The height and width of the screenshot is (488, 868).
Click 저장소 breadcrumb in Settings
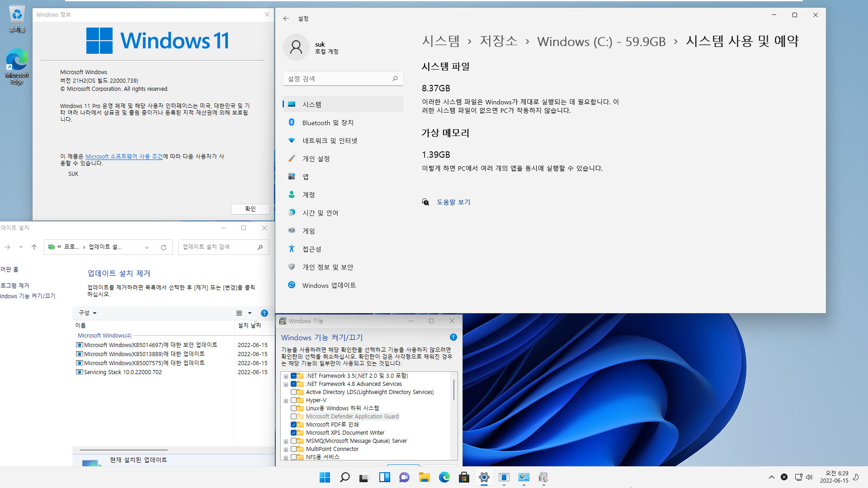point(499,41)
